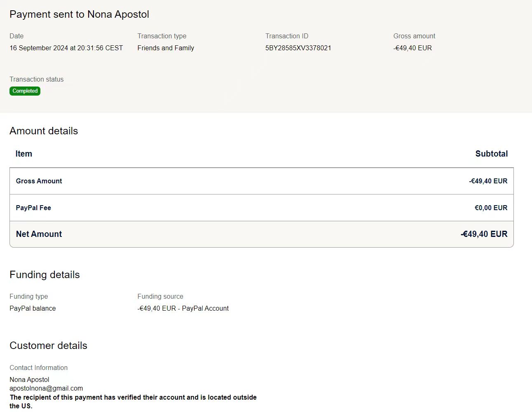Click the Net Amount row label

[x=39, y=234]
